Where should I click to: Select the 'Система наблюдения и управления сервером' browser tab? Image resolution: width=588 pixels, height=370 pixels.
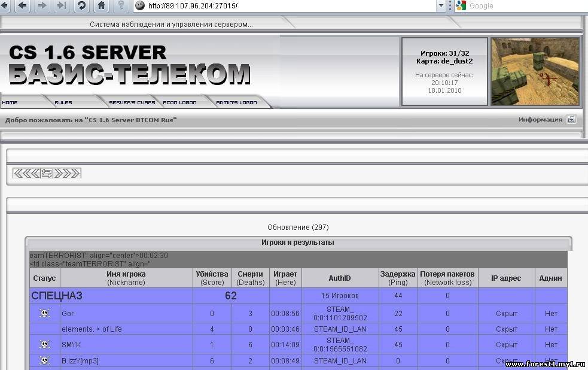(171, 24)
